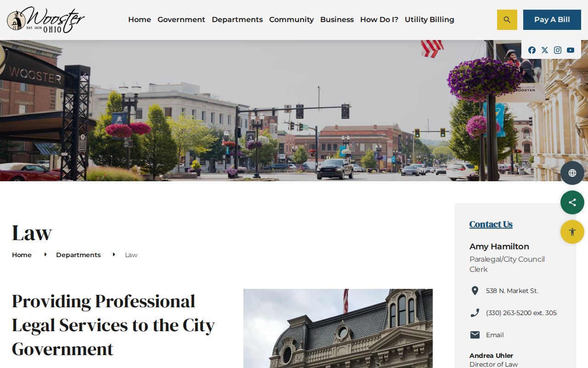Open the site search magnifier button

tap(507, 20)
